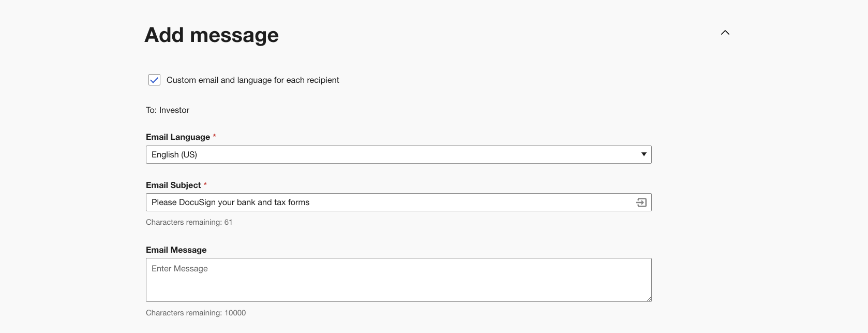Click the 'To: Investor' recipient text
868x333 pixels.
click(x=168, y=110)
